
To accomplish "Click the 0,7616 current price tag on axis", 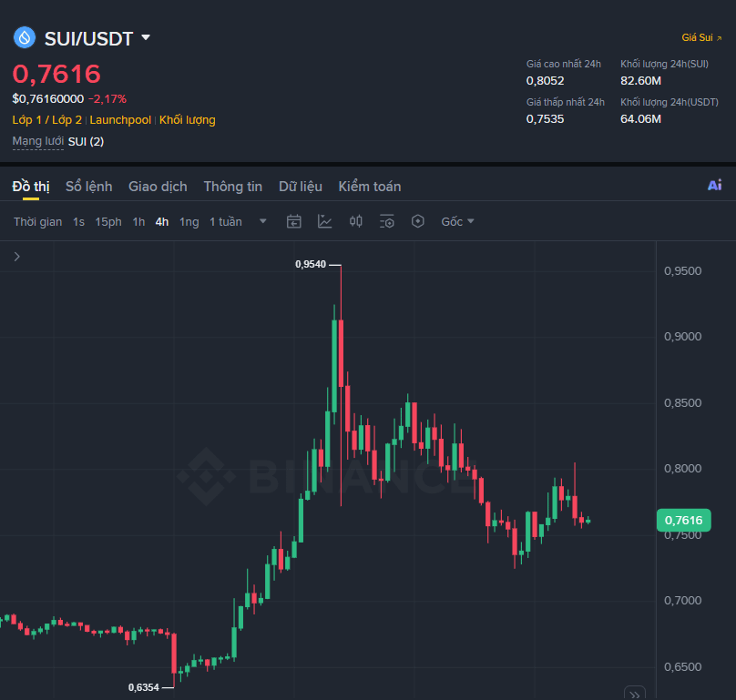I will pos(683,521).
